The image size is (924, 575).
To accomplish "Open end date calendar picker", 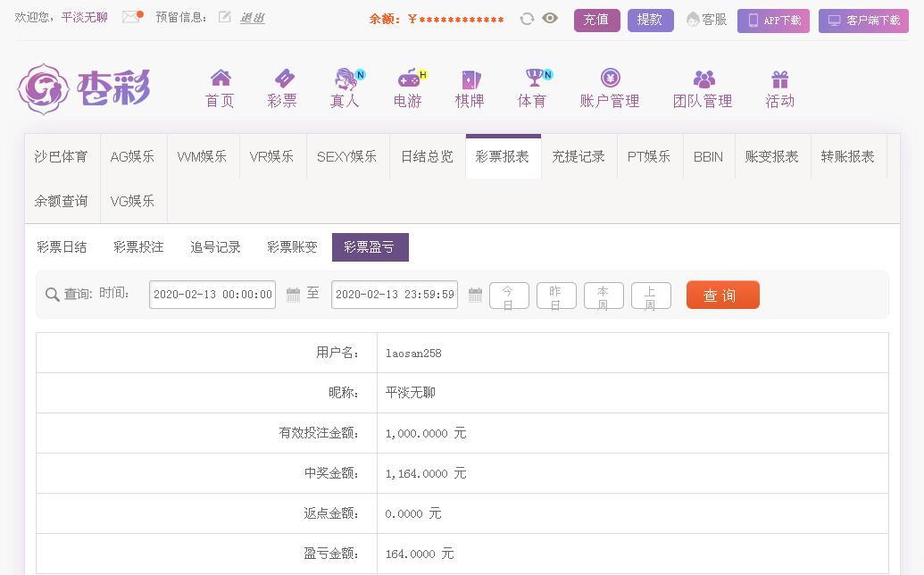I will (475, 295).
